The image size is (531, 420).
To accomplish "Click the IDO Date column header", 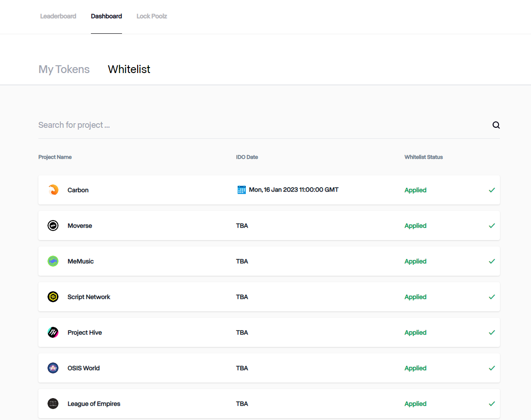I will coord(247,157).
